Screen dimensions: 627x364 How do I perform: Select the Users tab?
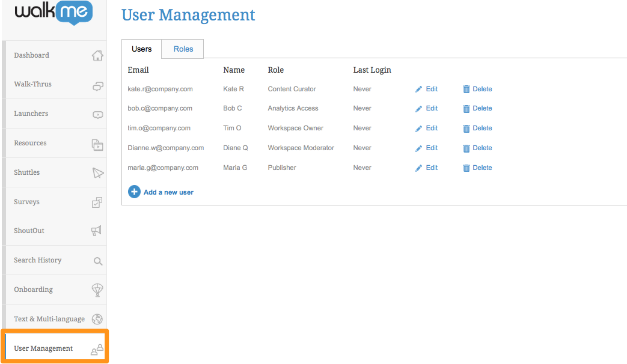pyautogui.click(x=142, y=49)
